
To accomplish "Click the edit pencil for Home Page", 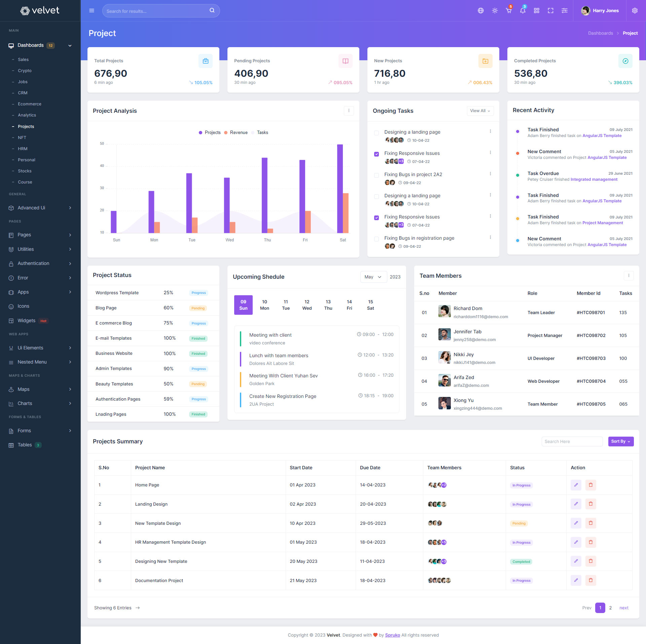I will [x=576, y=485].
